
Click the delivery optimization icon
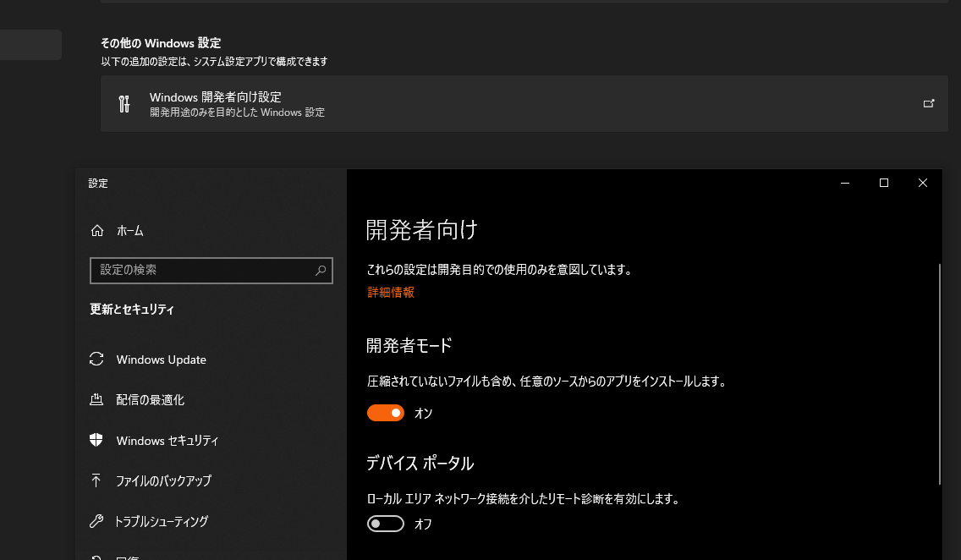point(96,399)
